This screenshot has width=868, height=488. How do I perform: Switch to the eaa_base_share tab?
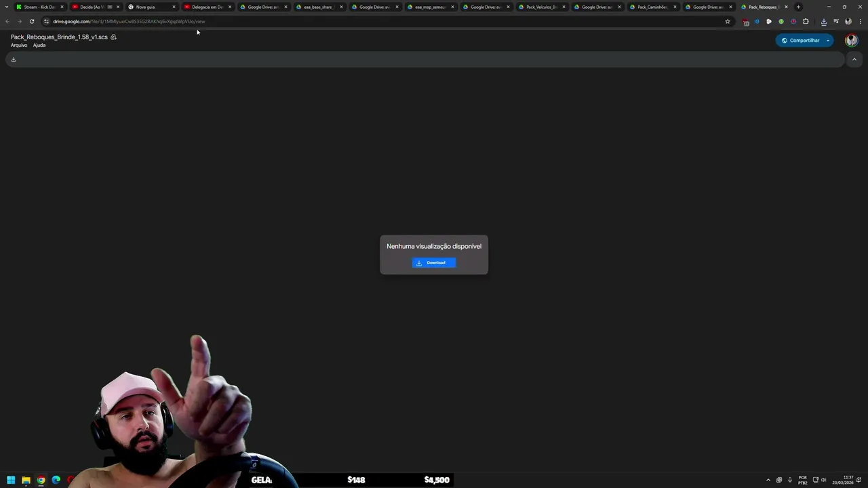click(x=317, y=7)
